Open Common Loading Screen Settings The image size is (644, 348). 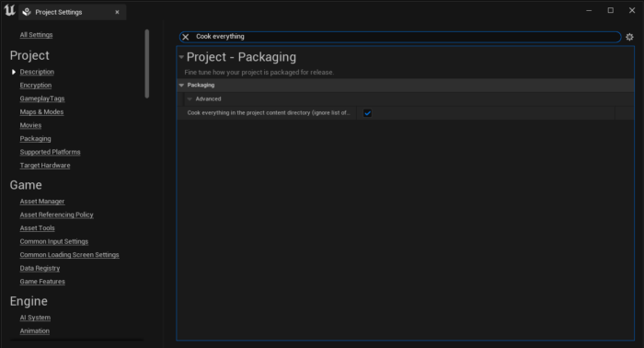click(69, 255)
